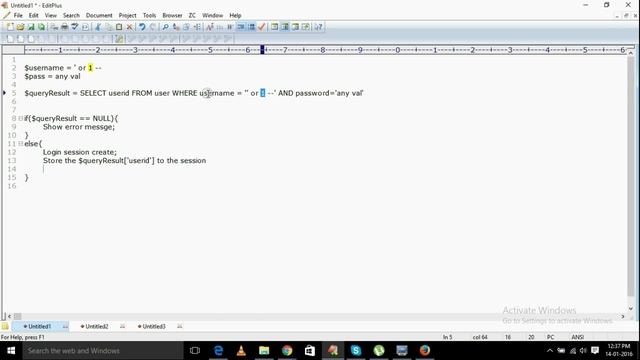Collapse the else block fold marker on line 11

coord(20,144)
